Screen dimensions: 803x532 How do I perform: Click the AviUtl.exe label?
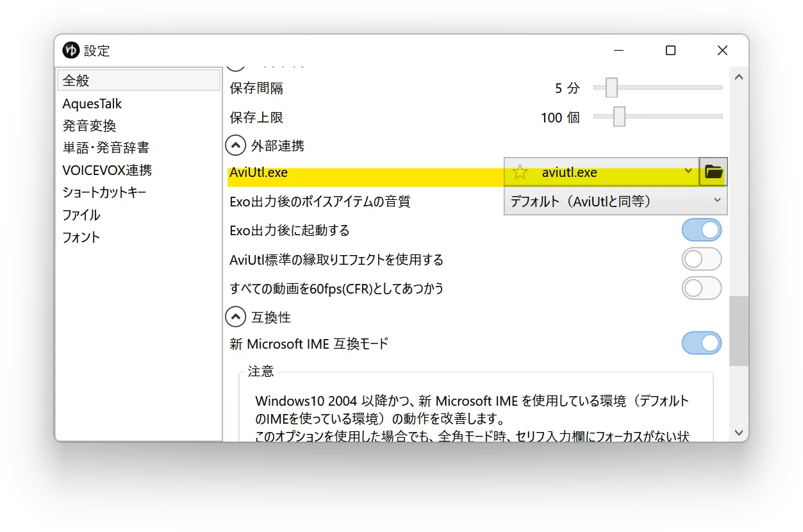[x=259, y=172]
